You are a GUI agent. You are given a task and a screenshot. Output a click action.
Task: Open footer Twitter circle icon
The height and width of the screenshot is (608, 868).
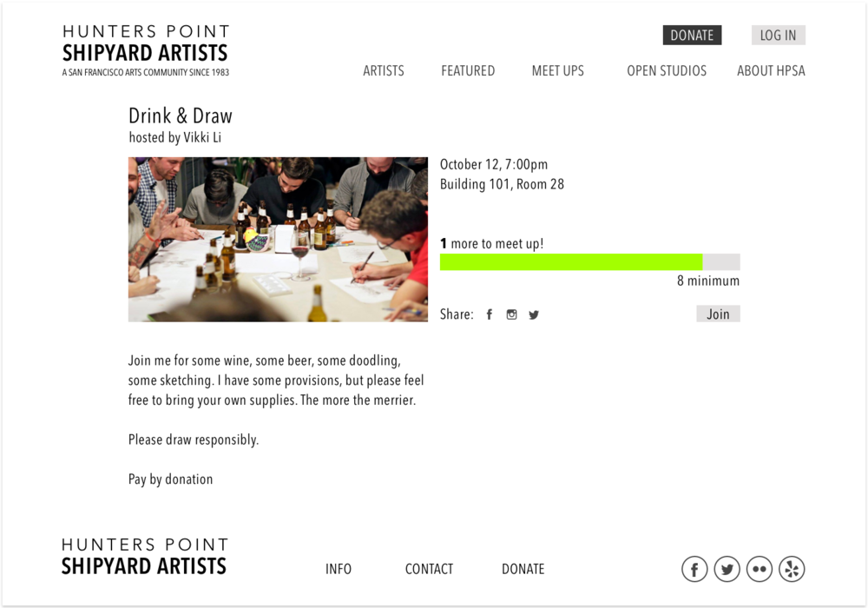pos(727,569)
